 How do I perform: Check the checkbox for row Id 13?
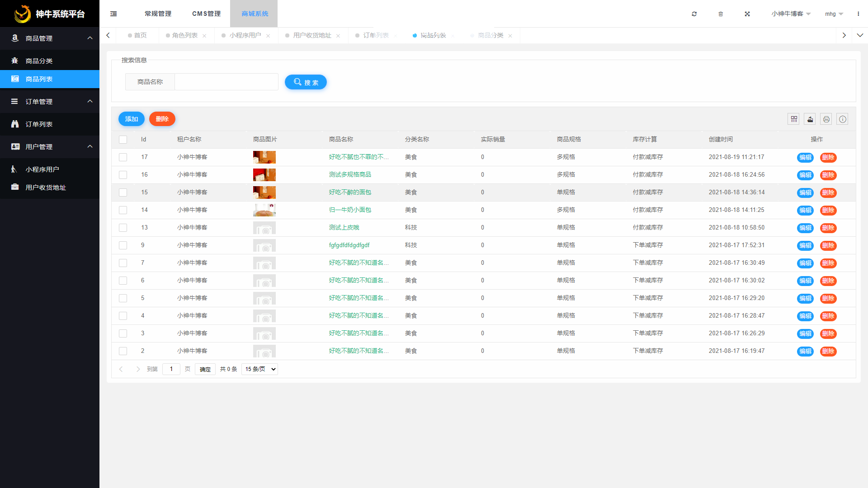coord(123,228)
